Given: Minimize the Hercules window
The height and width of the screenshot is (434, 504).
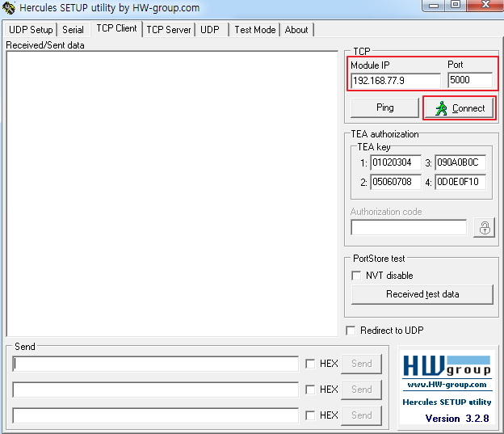Looking at the screenshot, I should pyautogui.click(x=434, y=5).
